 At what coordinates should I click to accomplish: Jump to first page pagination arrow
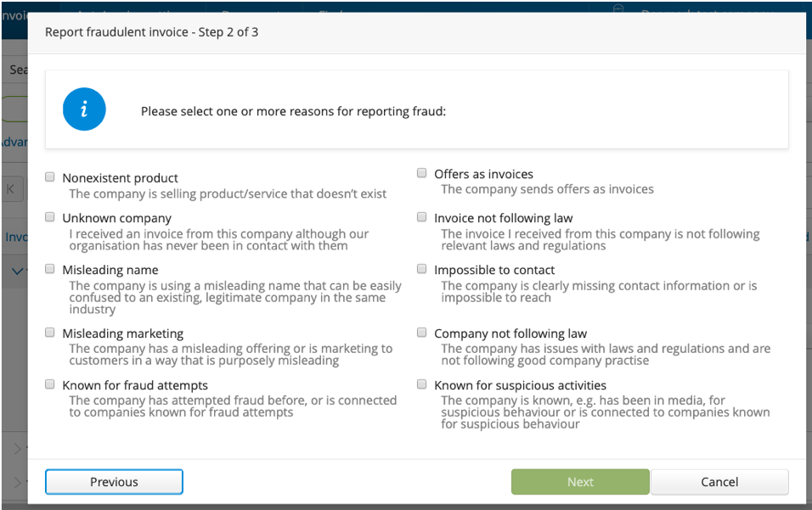[x=12, y=189]
